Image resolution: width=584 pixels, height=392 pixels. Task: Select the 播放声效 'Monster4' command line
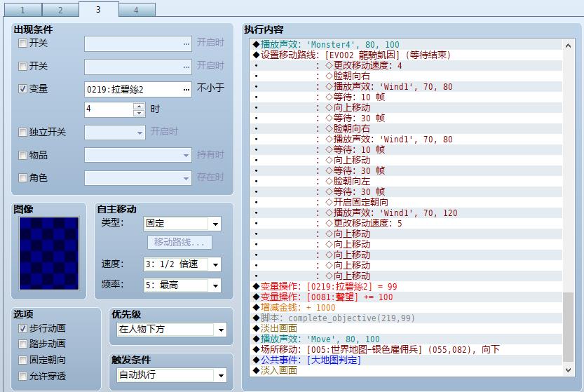(407, 44)
